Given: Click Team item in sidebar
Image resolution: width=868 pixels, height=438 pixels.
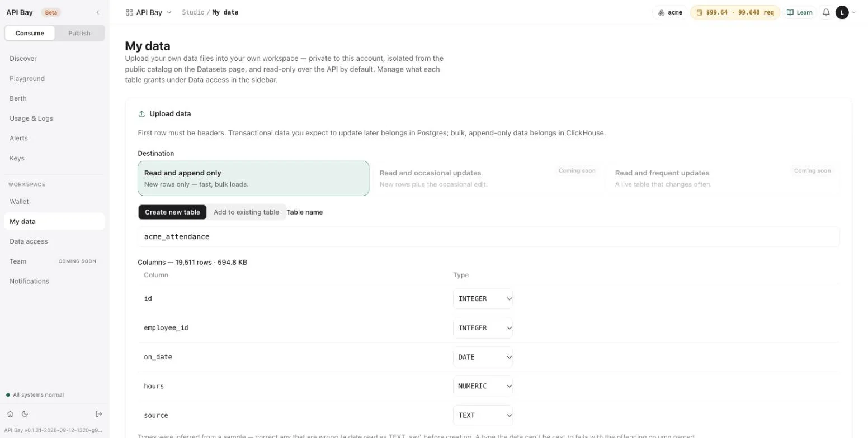Looking at the screenshot, I should [x=54, y=261].
